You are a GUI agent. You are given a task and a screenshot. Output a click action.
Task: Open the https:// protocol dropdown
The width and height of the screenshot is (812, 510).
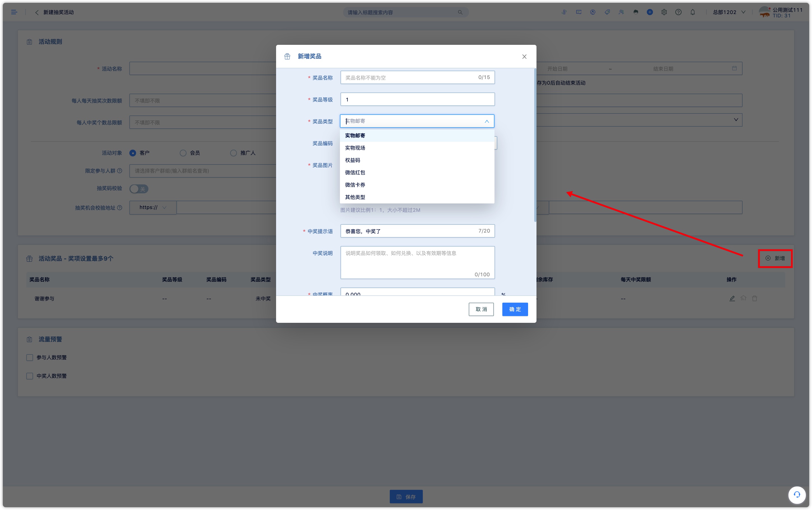[x=153, y=207]
